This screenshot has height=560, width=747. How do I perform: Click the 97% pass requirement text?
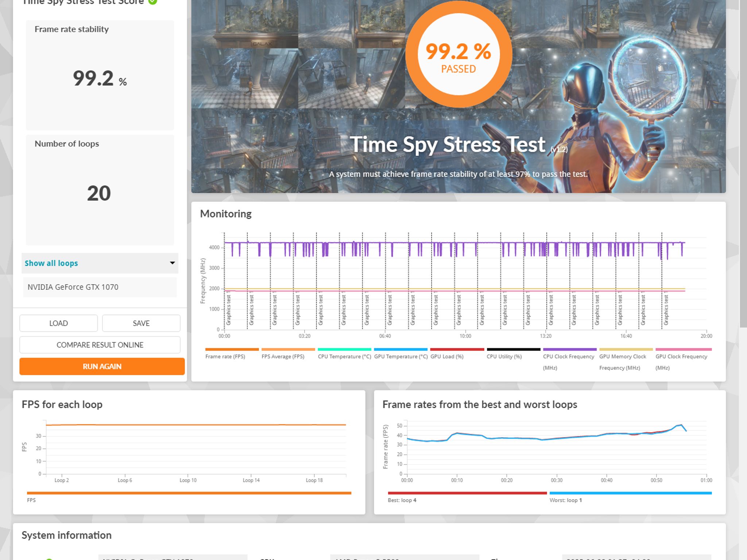point(458,174)
